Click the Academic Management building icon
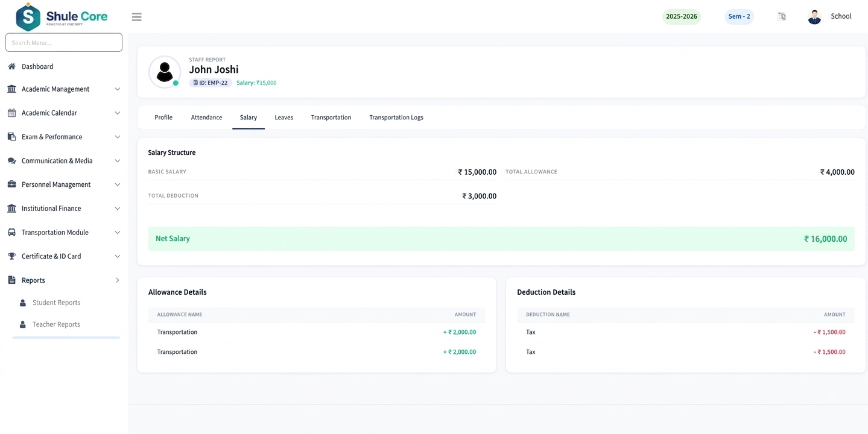 (x=11, y=89)
